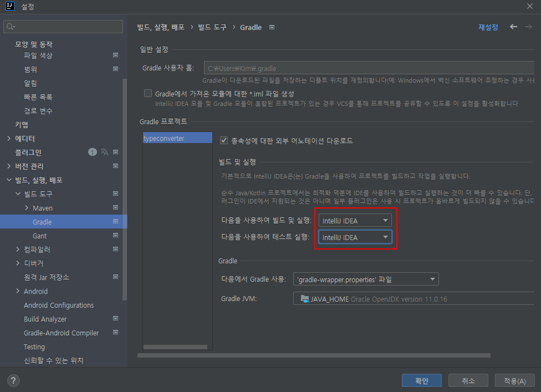Click project icon beside 범위
Screen dimensions: 541x392
(116, 69)
